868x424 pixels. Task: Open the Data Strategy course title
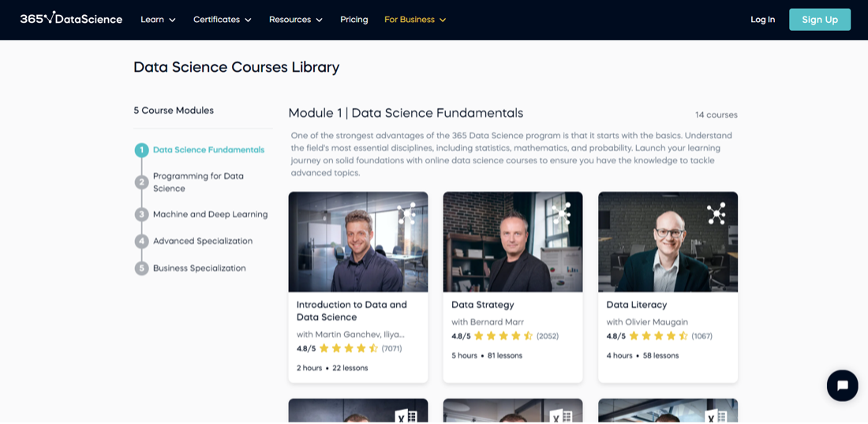tap(482, 305)
